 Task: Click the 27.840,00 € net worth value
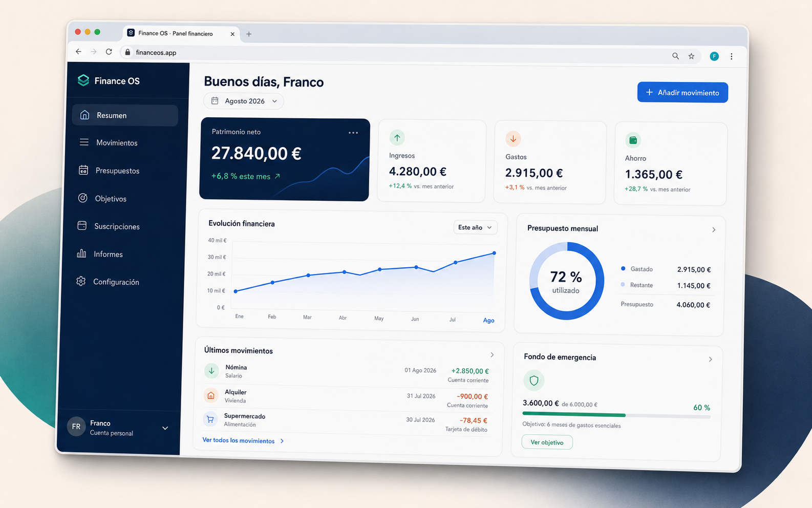[256, 153]
